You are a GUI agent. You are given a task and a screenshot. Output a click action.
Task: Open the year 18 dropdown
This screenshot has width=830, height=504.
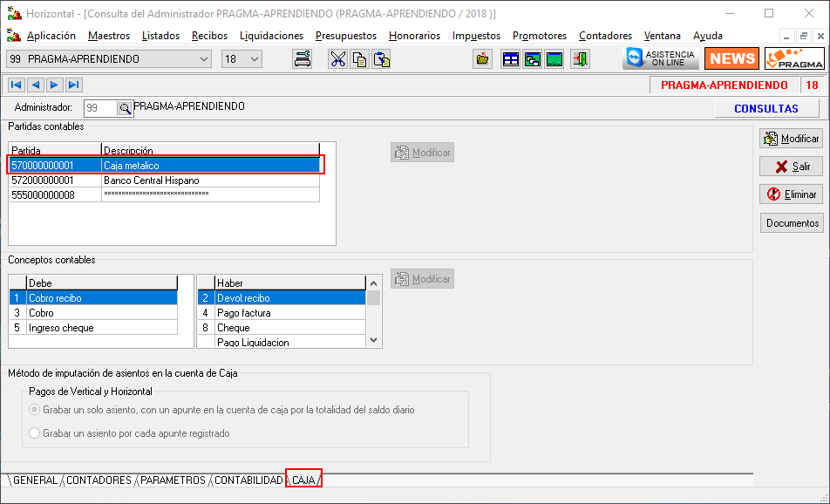242,58
